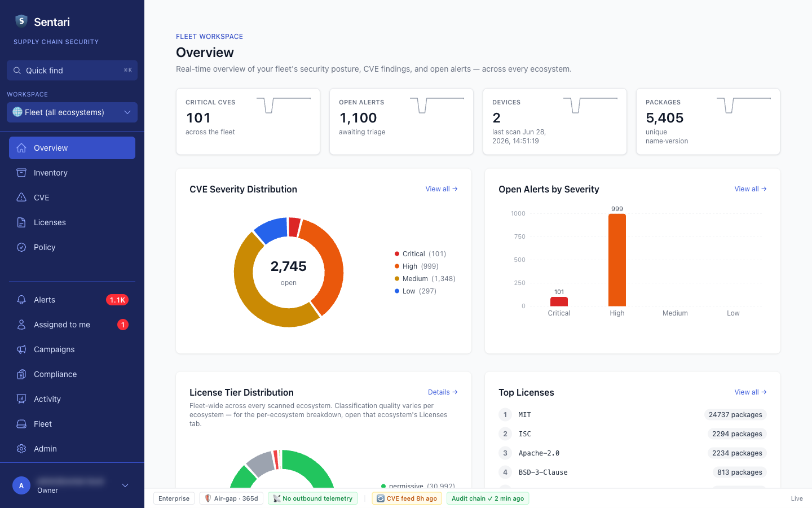Click the No outbound telemetry satellite icon
The image size is (812, 508).
pos(277,498)
